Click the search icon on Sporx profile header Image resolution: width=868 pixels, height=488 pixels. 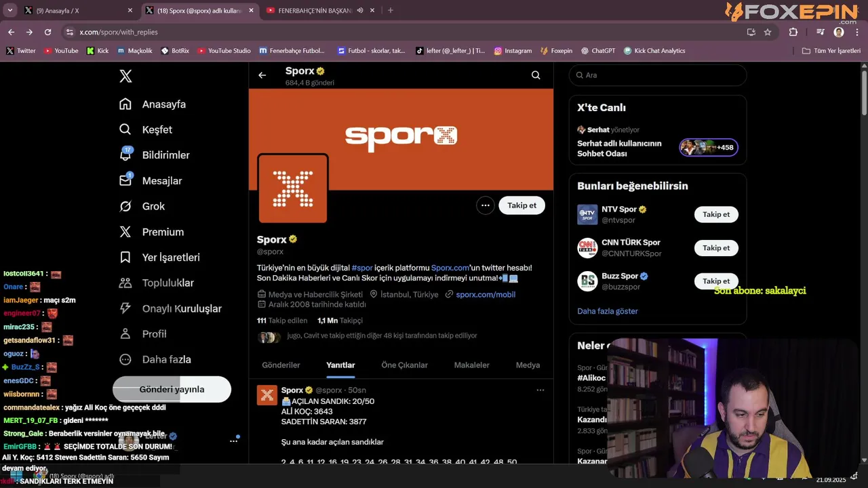point(536,75)
